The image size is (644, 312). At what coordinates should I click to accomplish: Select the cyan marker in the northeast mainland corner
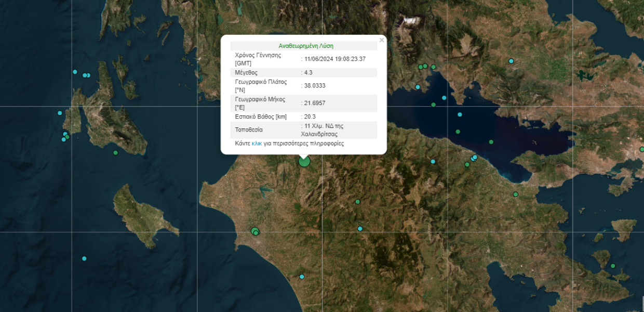click(511, 61)
